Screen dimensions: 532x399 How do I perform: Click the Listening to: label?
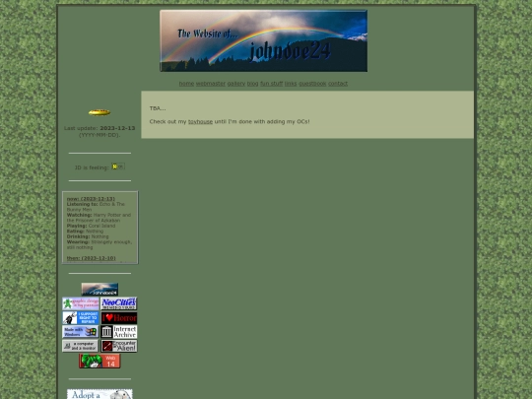click(82, 204)
